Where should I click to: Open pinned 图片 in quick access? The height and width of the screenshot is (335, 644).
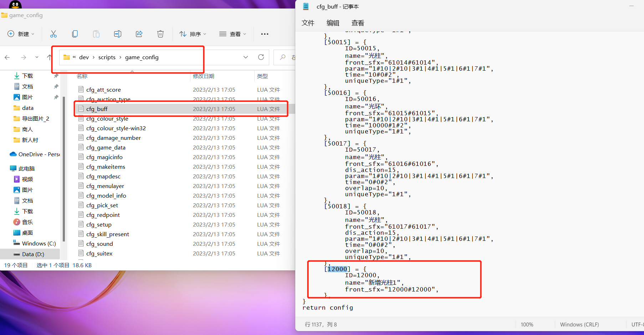click(x=27, y=97)
